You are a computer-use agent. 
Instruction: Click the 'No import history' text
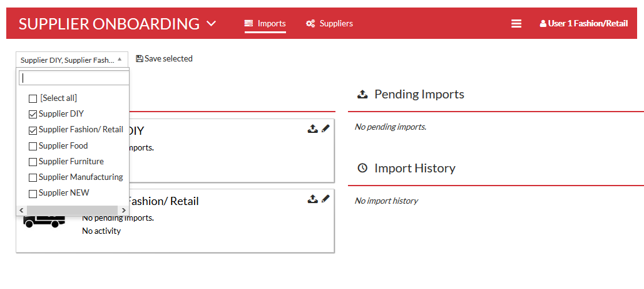[387, 201]
